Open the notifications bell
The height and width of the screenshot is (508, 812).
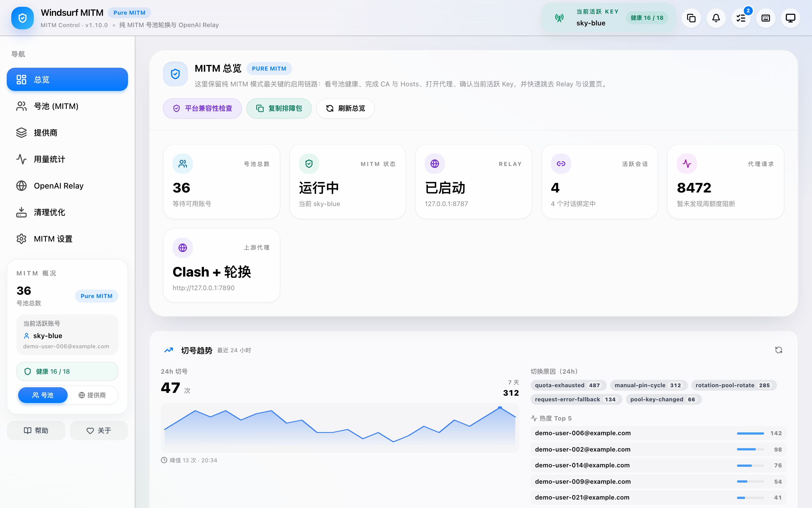click(x=716, y=18)
